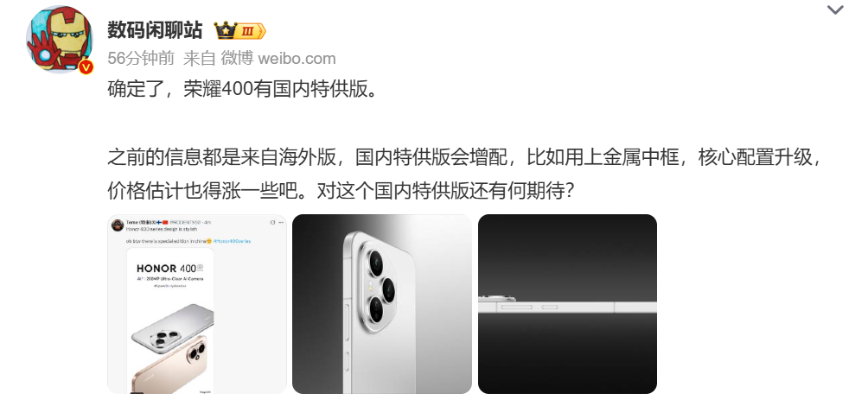
Task: Open the first thumbnail with the HONOR 400 poster
Action: click(196, 304)
